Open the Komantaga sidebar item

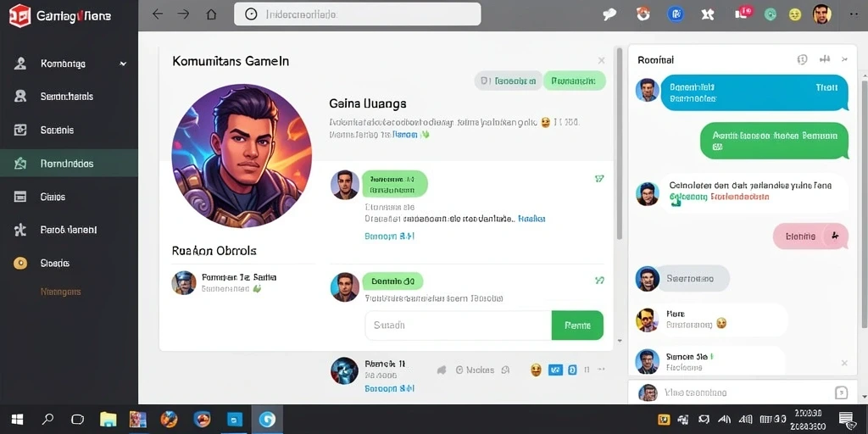coord(70,64)
